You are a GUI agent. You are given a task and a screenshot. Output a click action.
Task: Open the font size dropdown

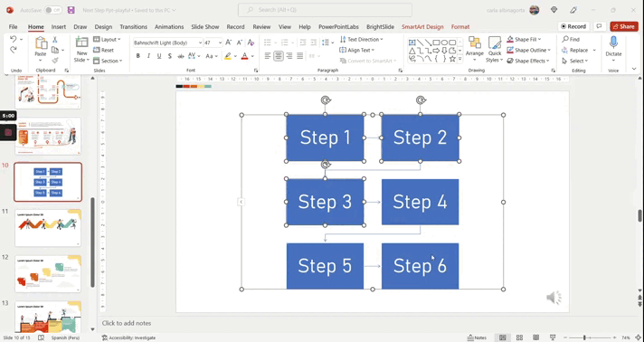[220, 43]
